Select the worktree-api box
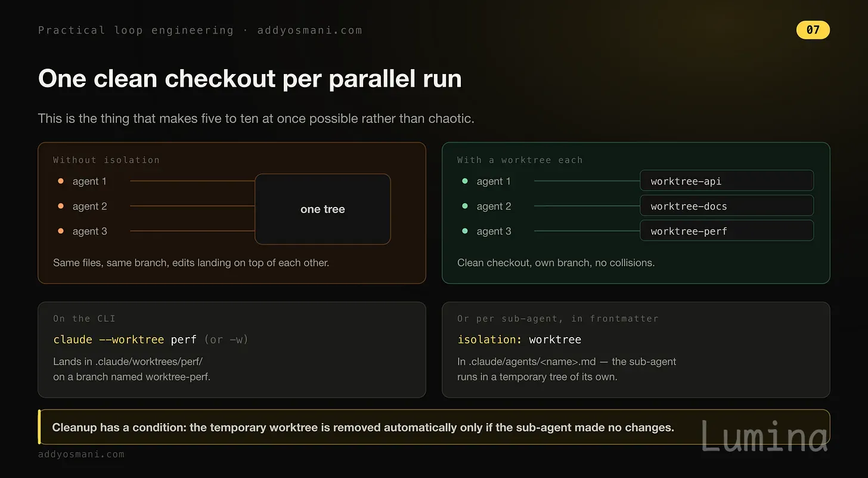 point(727,181)
